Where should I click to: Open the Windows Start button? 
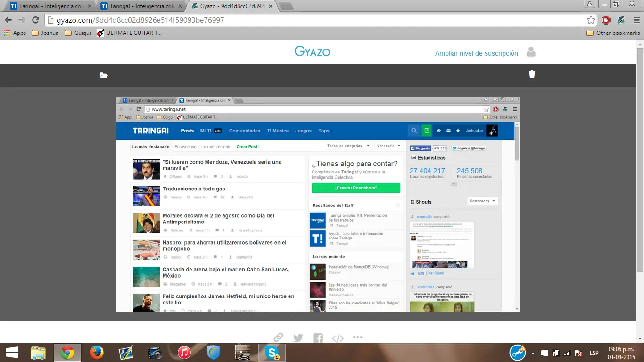pos(12,353)
